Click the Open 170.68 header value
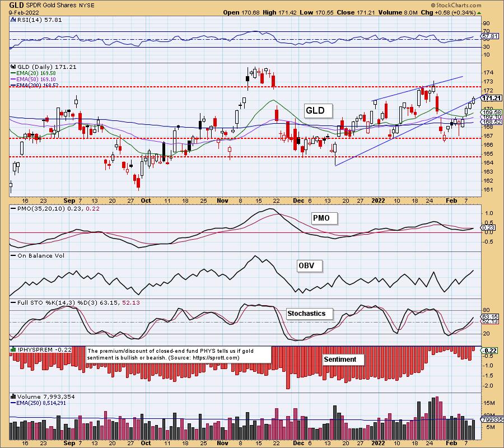Image resolution: width=504 pixels, height=448 pixels. tap(241, 12)
